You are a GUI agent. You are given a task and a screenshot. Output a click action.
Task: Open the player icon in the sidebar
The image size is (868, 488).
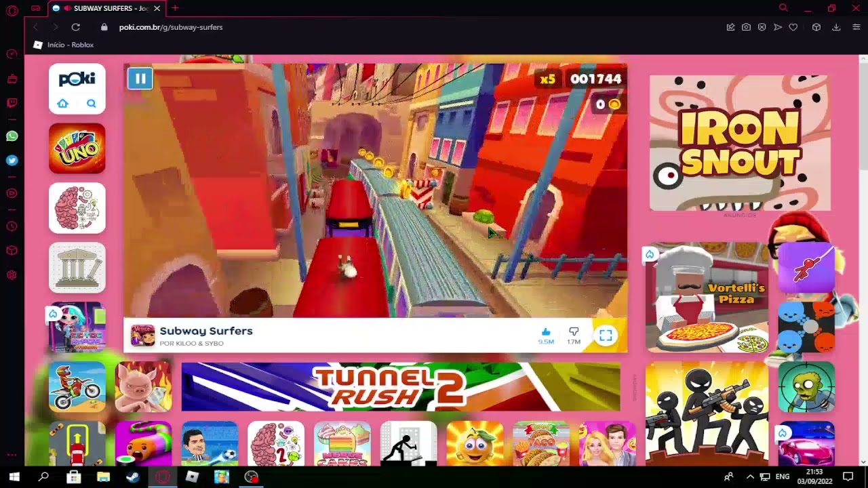coord(12,194)
